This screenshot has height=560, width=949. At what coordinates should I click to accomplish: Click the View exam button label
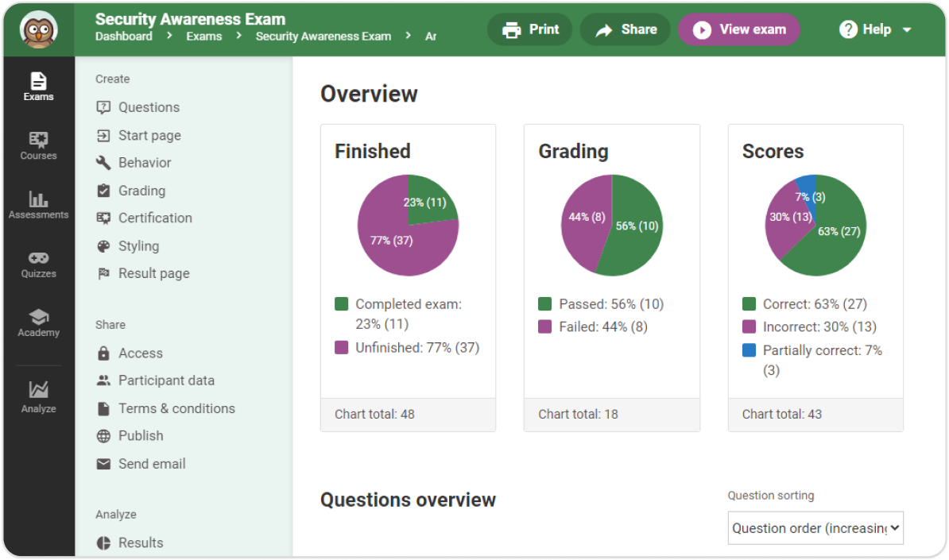753,29
